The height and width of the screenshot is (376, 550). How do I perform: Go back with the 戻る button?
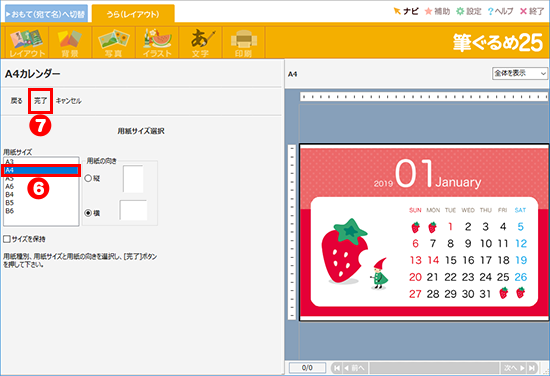[x=16, y=101]
